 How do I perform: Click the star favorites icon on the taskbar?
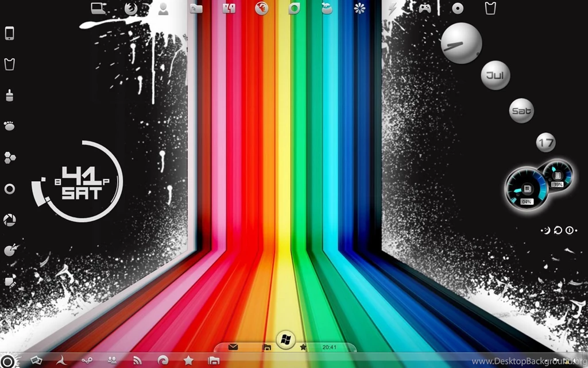point(304,347)
